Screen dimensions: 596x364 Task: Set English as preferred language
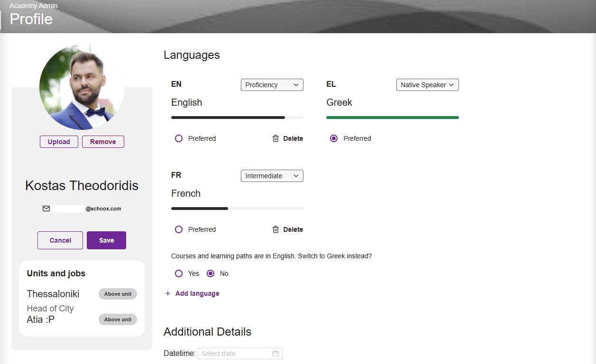[179, 138]
